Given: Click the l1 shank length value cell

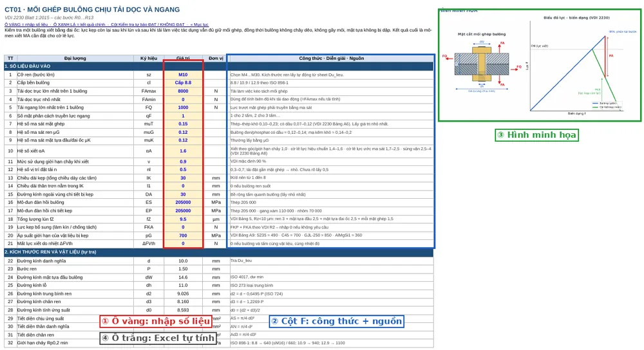Looking at the screenshot, I should (x=183, y=186).
